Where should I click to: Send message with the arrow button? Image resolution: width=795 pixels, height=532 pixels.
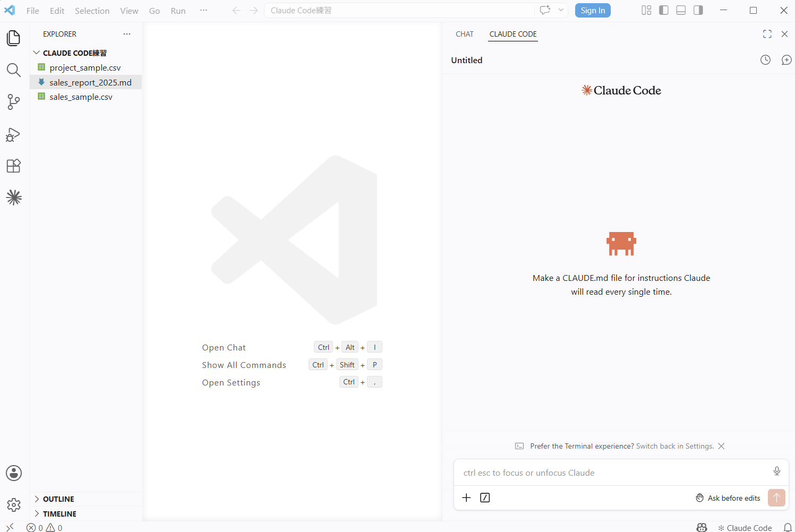coord(776,497)
